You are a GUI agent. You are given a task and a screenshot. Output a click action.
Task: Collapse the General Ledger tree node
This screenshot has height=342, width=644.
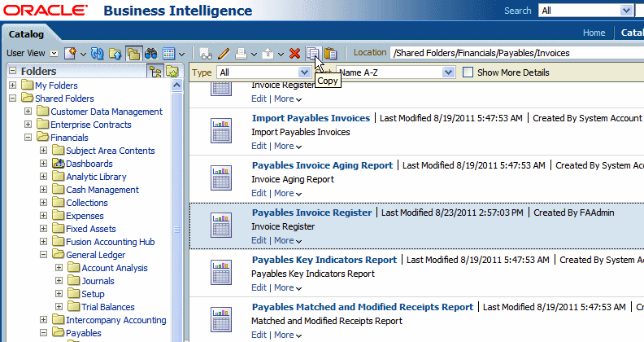pyautogui.click(x=44, y=254)
